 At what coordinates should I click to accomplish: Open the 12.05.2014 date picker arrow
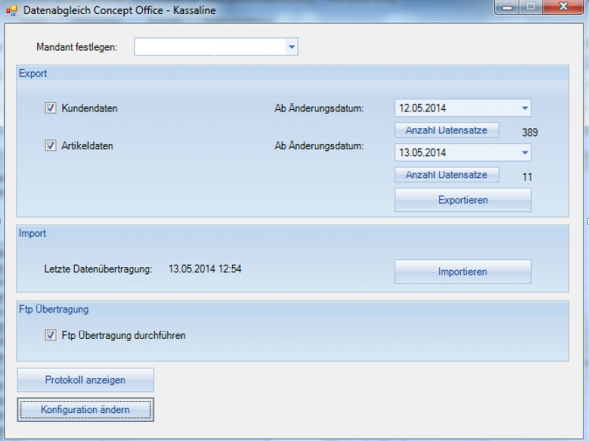coord(525,108)
